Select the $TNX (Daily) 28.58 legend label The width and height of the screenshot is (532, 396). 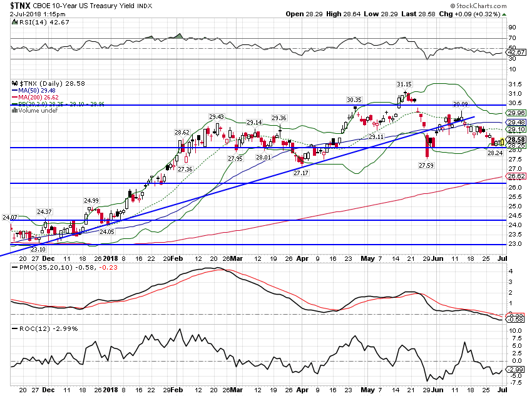(x=52, y=83)
